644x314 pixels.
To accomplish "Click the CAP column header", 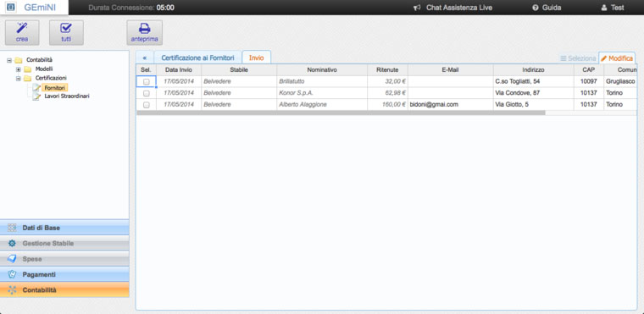I will point(589,69).
